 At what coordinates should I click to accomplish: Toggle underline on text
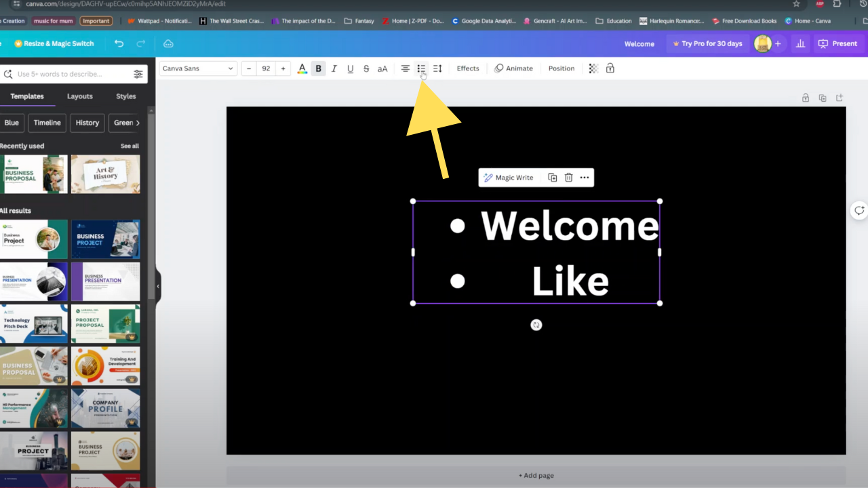(351, 68)
